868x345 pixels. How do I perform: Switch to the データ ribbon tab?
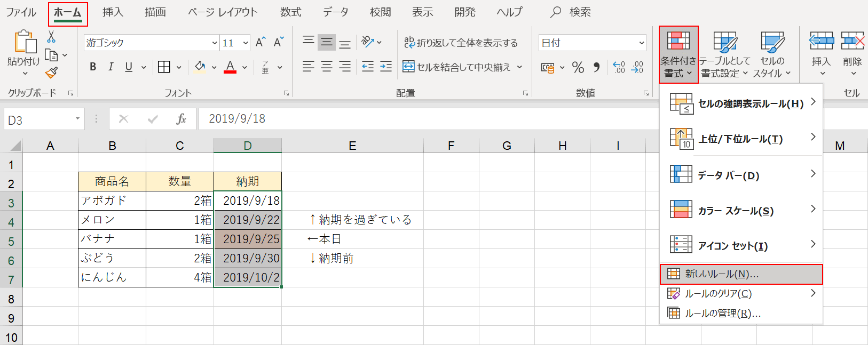point(336,12)
